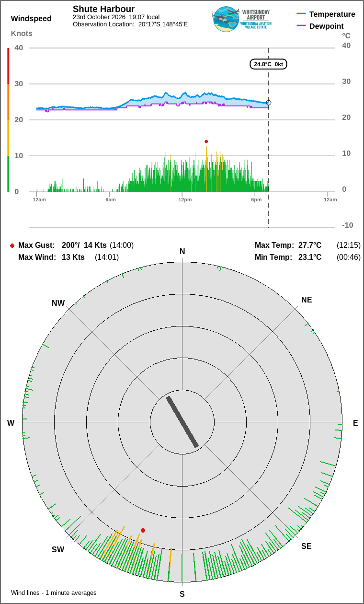Click the SE compass label
Viewport: 364px width, 604px height.
pos(307,546)
